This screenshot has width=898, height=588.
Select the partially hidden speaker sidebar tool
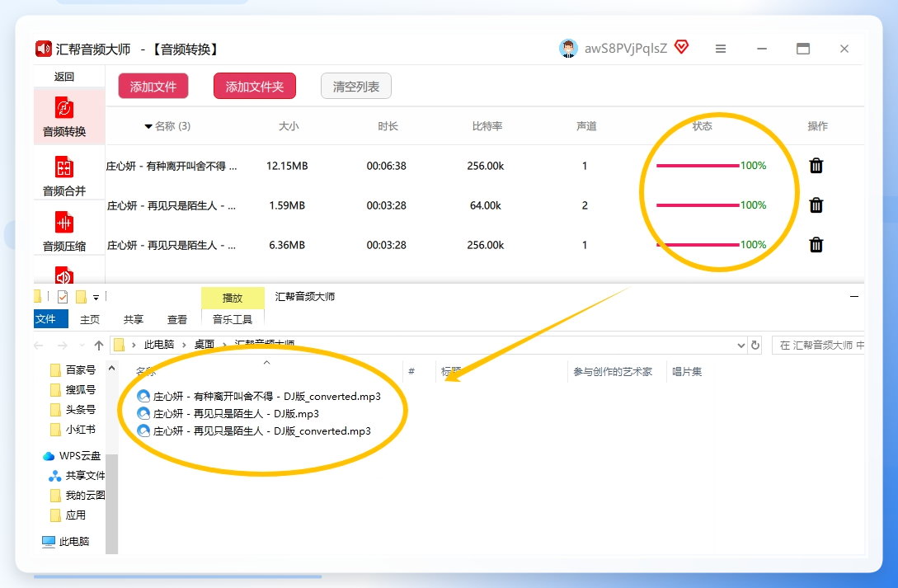click(x=64, y=275)
